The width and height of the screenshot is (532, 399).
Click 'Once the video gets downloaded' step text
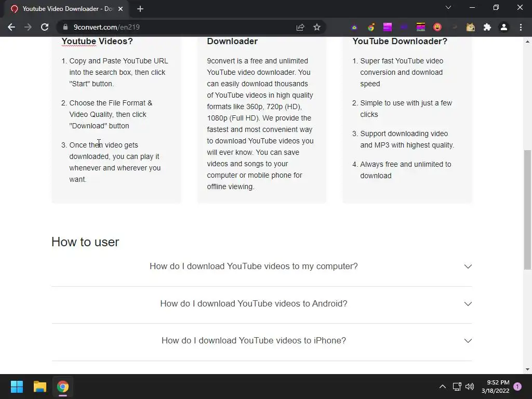tap(115, 162)
